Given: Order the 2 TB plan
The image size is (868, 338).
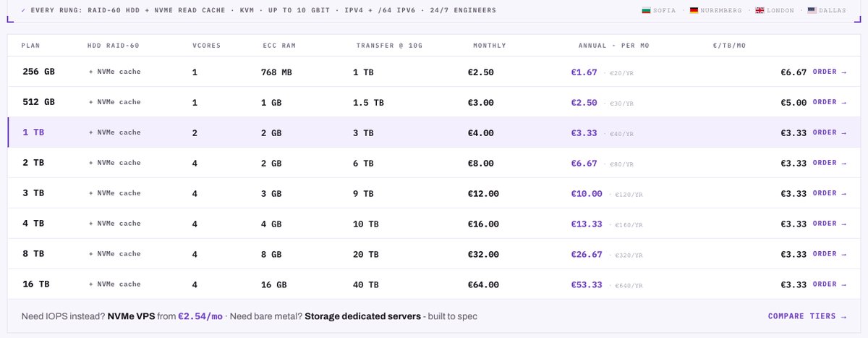Looking at the screenshot, I should pyautogui.click(x=829, y=163).
